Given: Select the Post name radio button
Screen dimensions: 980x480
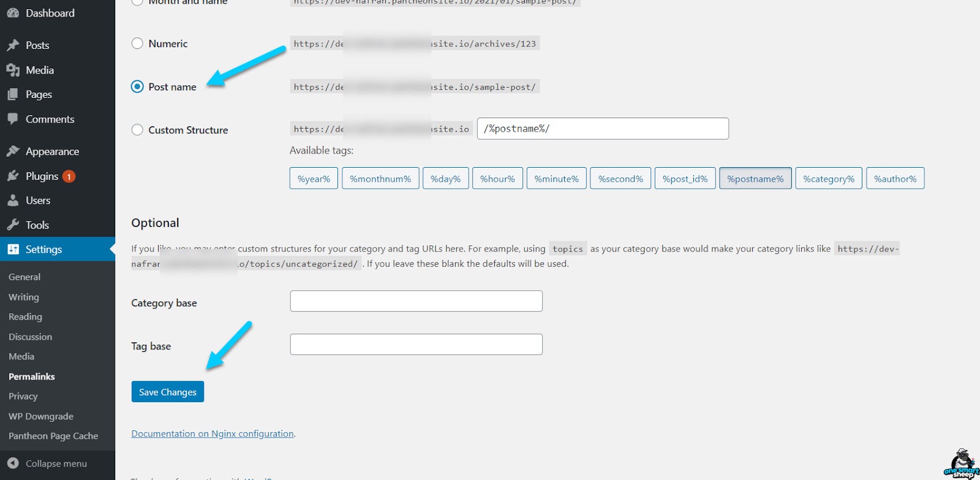Looking at the screenshot, I should (x=137, y=86).
